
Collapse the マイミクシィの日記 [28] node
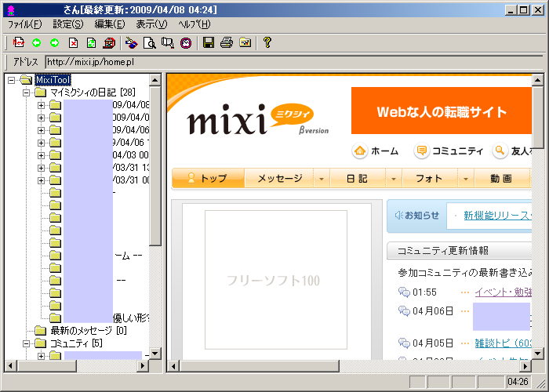26,93
